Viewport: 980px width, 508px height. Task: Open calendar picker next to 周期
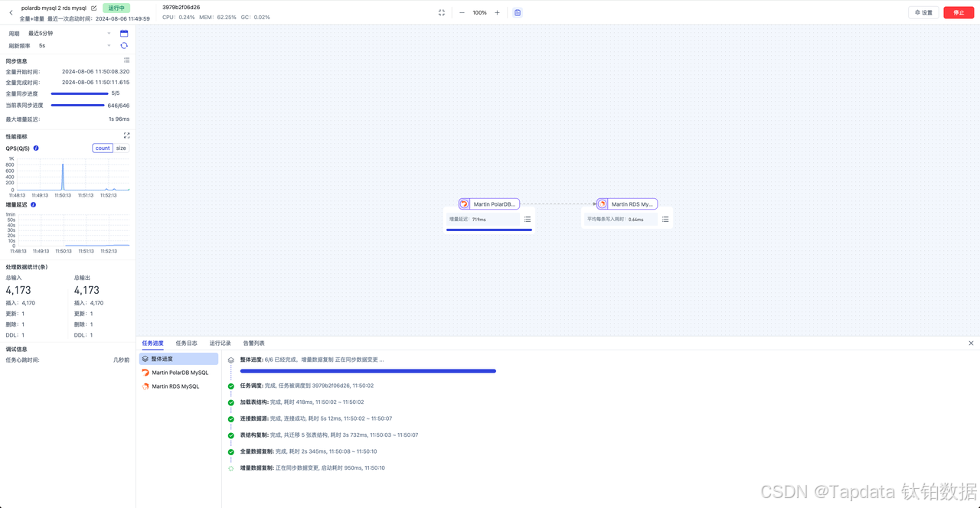tap(124, 34)
